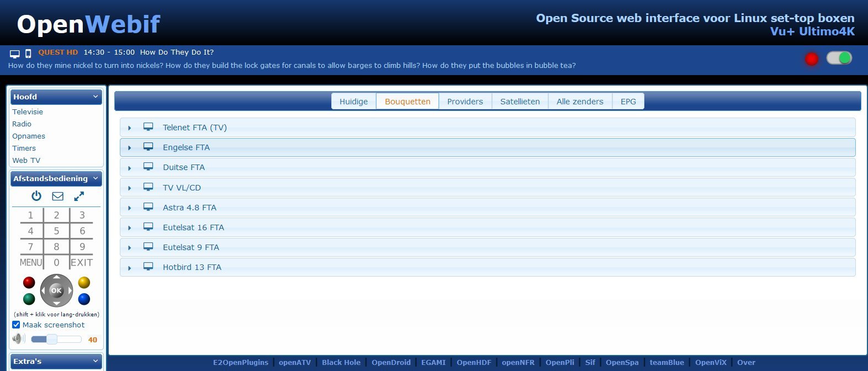Mute volume using the speaker icon
This screenshot has height=371, width=868.
click(x=19, y=339)
